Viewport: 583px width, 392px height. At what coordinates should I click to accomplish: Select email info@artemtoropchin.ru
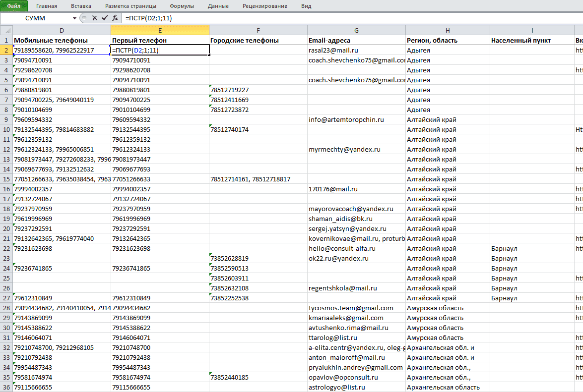point(356,119)
